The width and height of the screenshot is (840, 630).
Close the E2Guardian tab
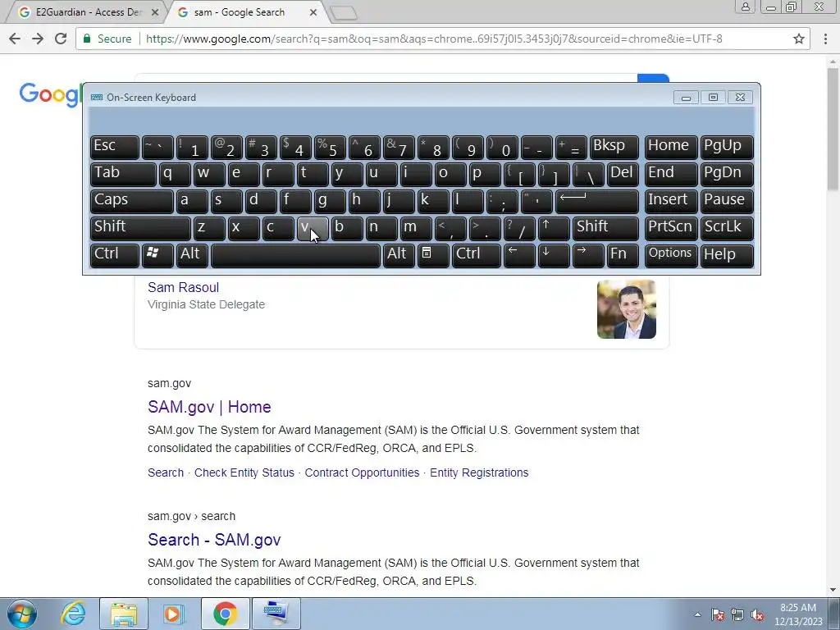click(x=155, y=11)
